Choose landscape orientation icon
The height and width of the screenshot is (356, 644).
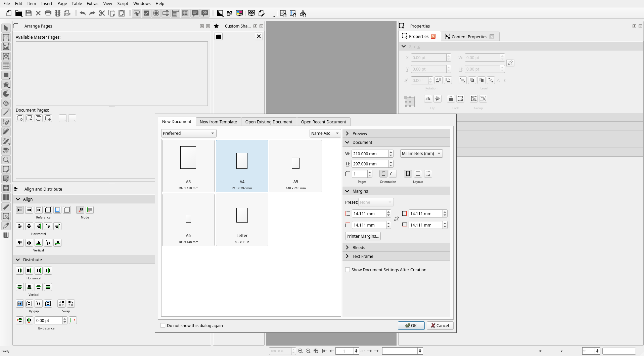coord(393,174)
